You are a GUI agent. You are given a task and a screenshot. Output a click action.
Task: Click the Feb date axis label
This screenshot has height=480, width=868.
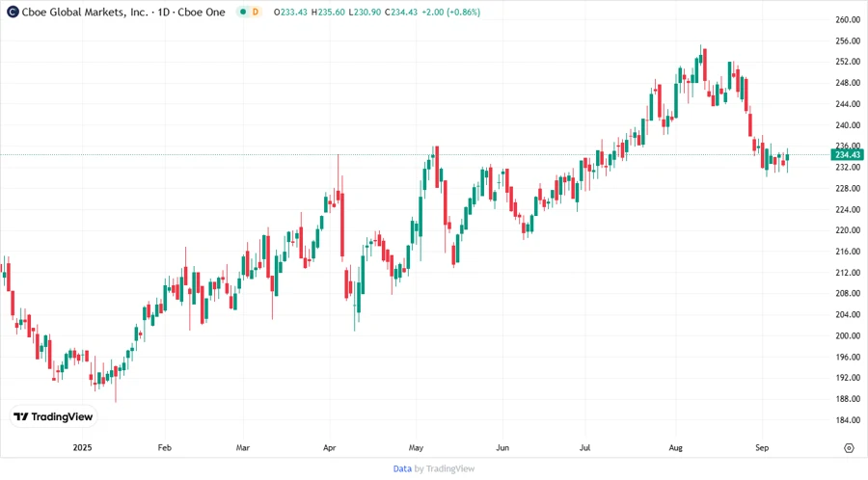(164, 447)
